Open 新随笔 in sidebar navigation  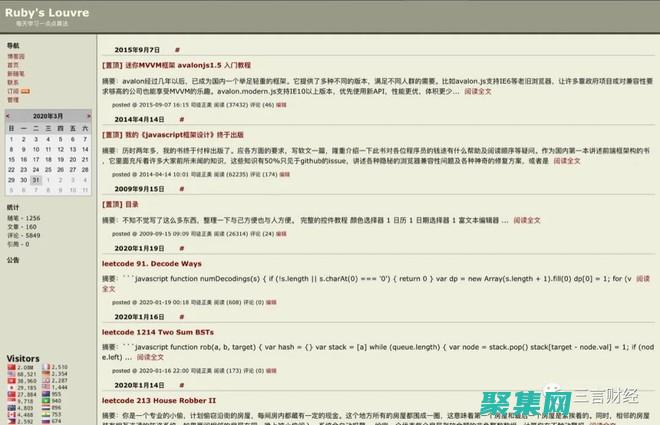[x=16, y=74]
